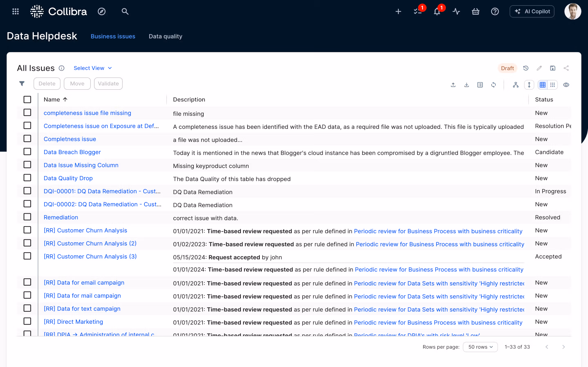Select the Remediation row checkbox
588x367 pixels.
pos(27,217)
